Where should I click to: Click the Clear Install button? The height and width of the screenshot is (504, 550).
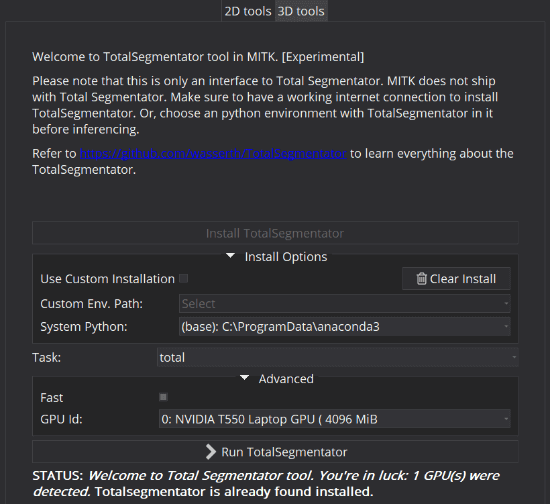click(x=456, y=279)
